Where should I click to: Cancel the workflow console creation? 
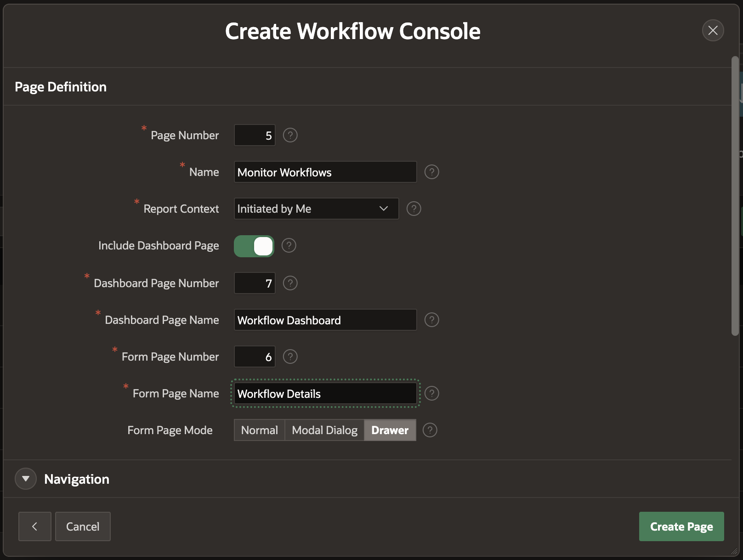coord(83,526)
